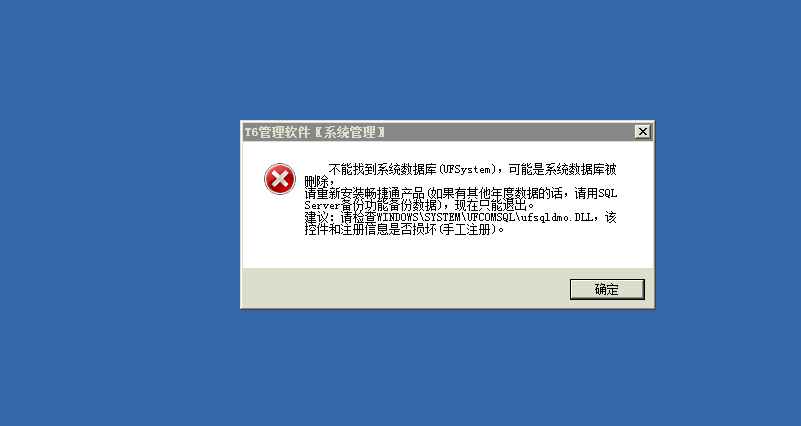
Task: Click the 建议 label in the message
Action: click(x=316, y=218)
